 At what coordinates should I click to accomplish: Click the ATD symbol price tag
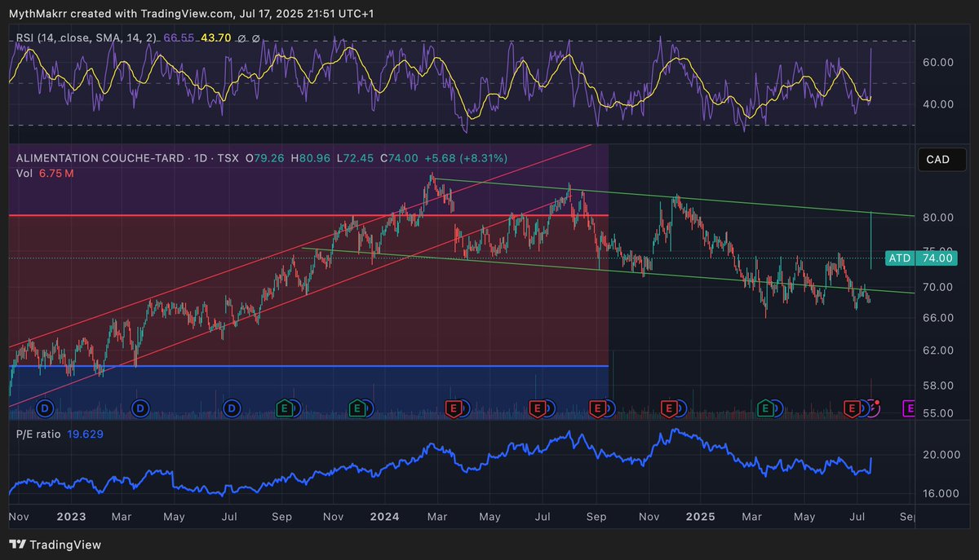899,258
